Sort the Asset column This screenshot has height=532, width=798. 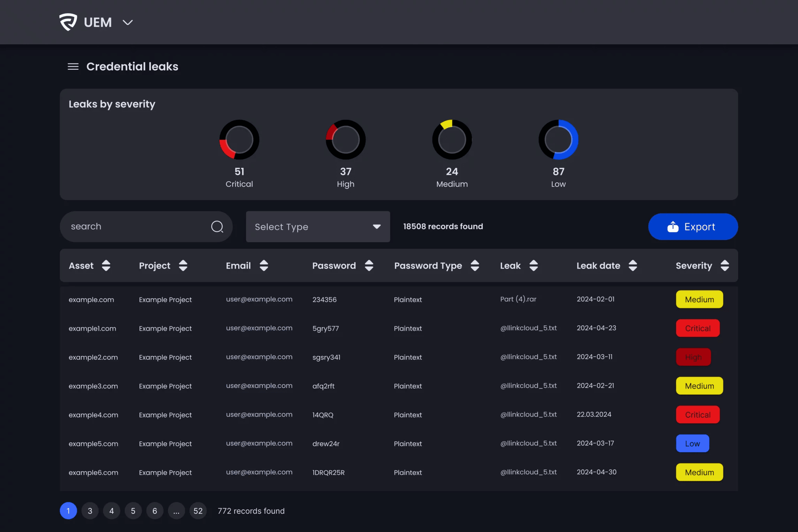106,265
